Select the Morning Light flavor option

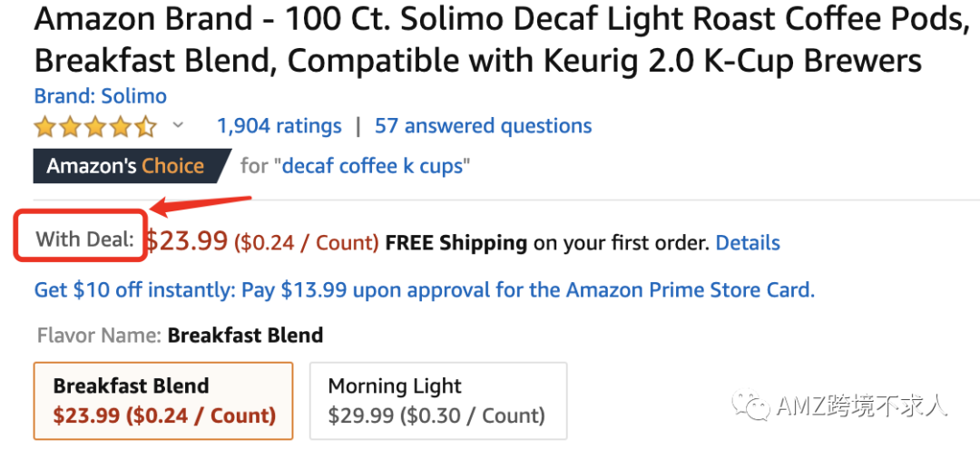[x=437, y=400]
